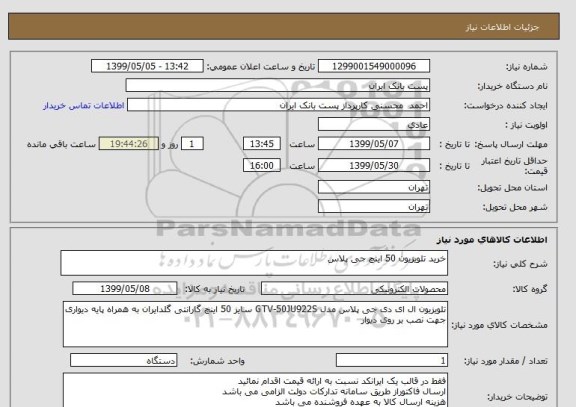Click the label تاریخ و ساعت اعلان عمومی

(x=260, y=67)
